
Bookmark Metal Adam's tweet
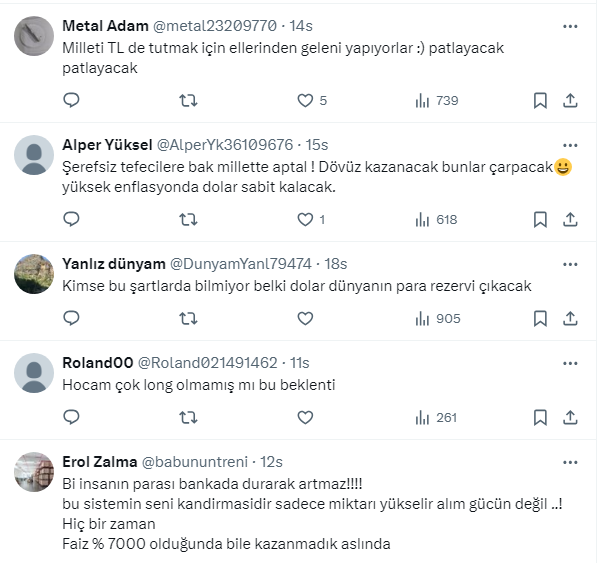point(540,100)
